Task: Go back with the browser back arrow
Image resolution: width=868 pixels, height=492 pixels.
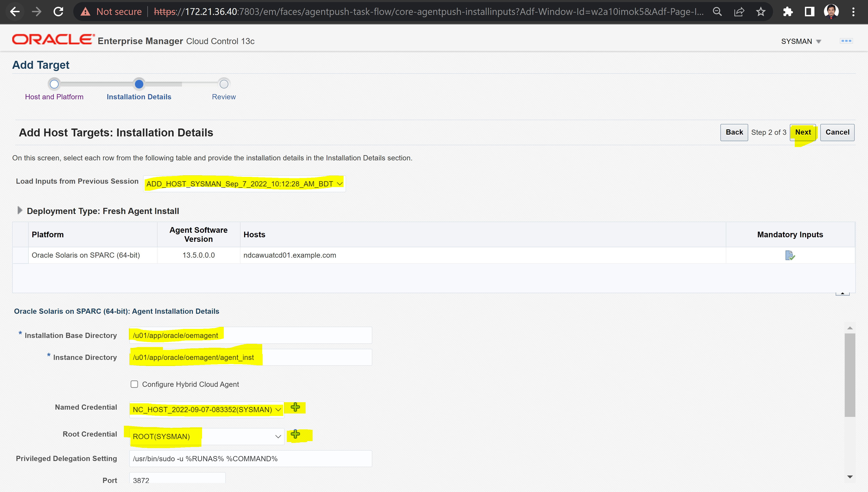Action: click(x=15, y=12)
